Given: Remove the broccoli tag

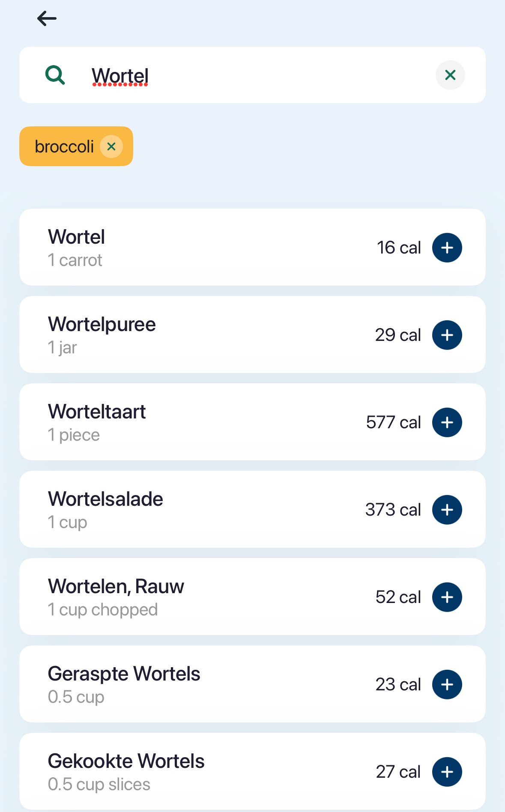Looking at the screenshot, I should pos(111,146).
